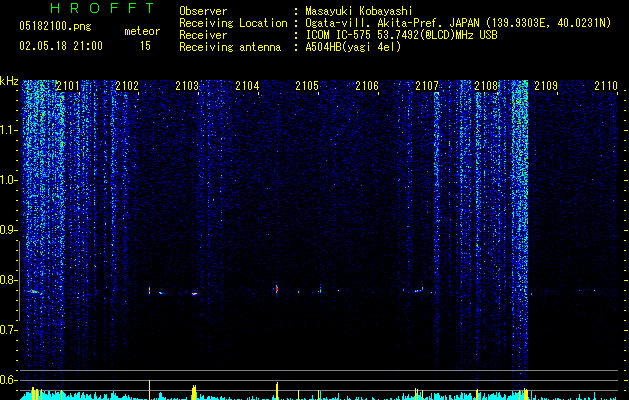
Task: Click the red meteor echo after 2102
Action: (150, 290)
